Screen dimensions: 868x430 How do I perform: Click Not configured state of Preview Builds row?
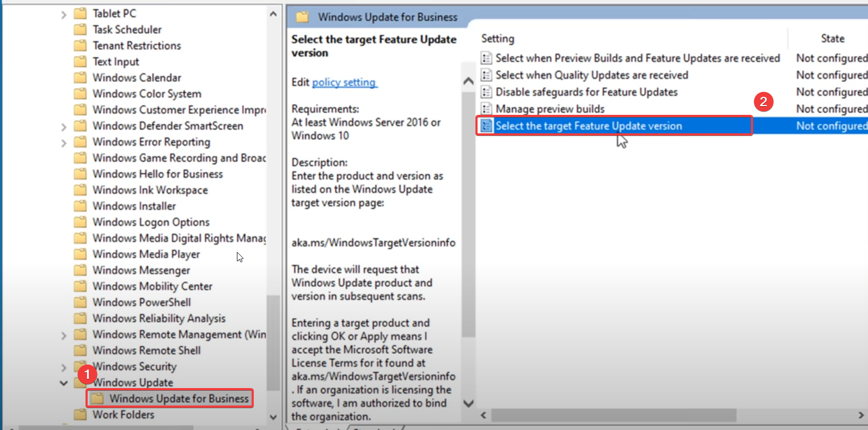(x=832, y=58)
